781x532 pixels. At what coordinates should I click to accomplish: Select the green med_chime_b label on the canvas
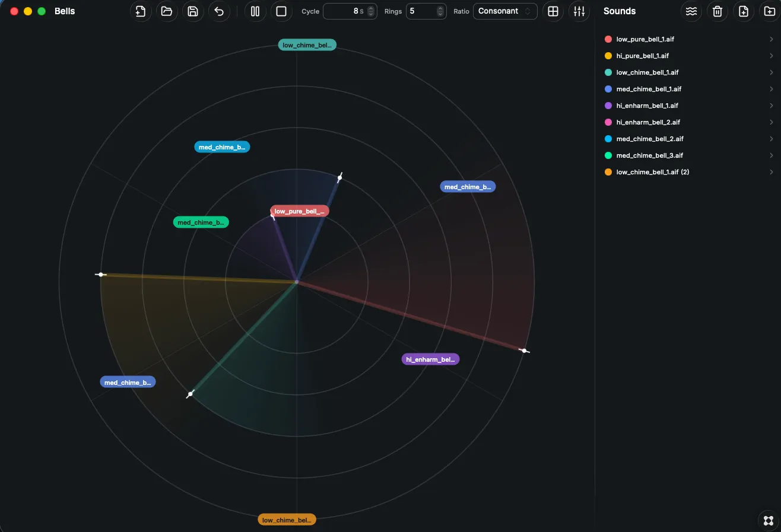coord(201,222)
